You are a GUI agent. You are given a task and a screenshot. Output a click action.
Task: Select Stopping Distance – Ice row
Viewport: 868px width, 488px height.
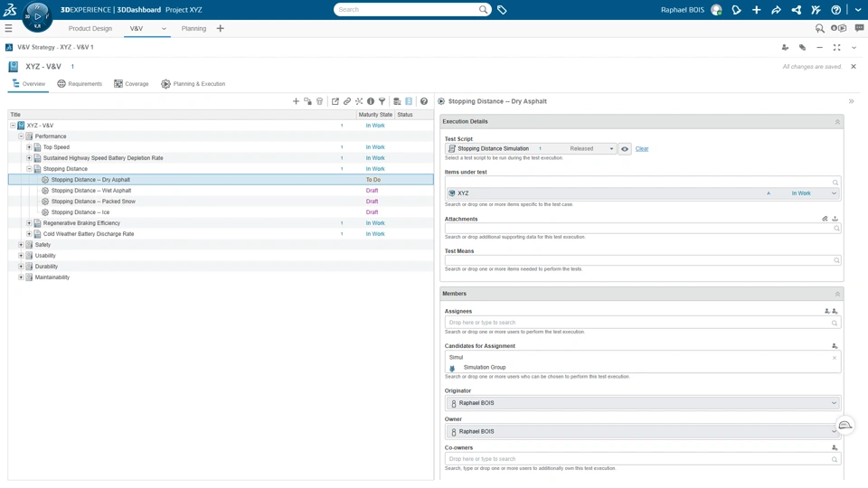coord(221,211)
